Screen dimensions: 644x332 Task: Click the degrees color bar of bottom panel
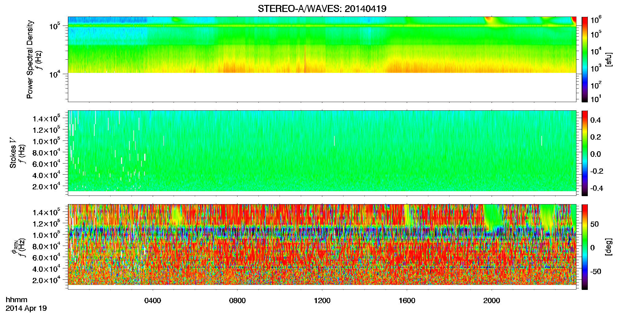tap(585, 247)
